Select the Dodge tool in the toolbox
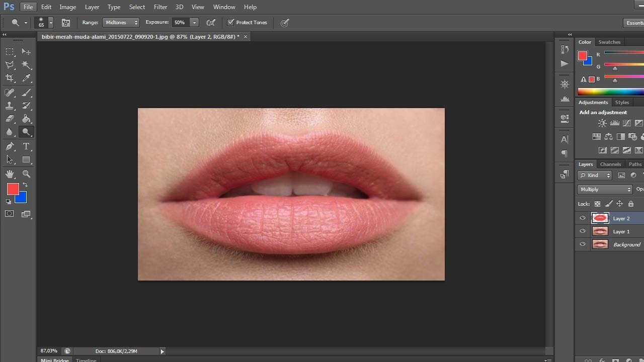This screenshot has width=644, height=362. click(27, 132)
